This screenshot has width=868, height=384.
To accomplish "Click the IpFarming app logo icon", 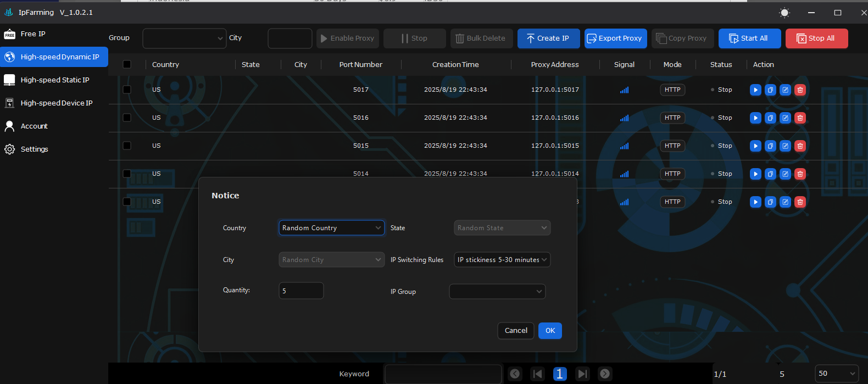I will point(9,12).
